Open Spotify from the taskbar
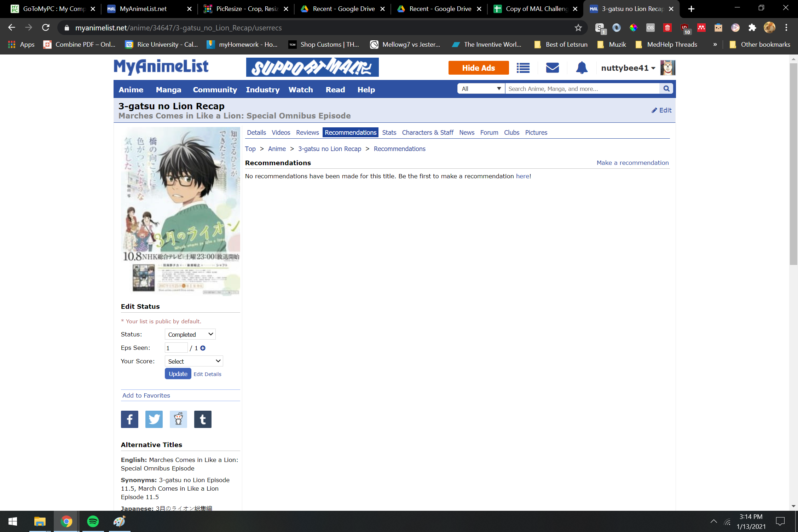Viewport: 798px width, 532px height. [x=93, y=521]
